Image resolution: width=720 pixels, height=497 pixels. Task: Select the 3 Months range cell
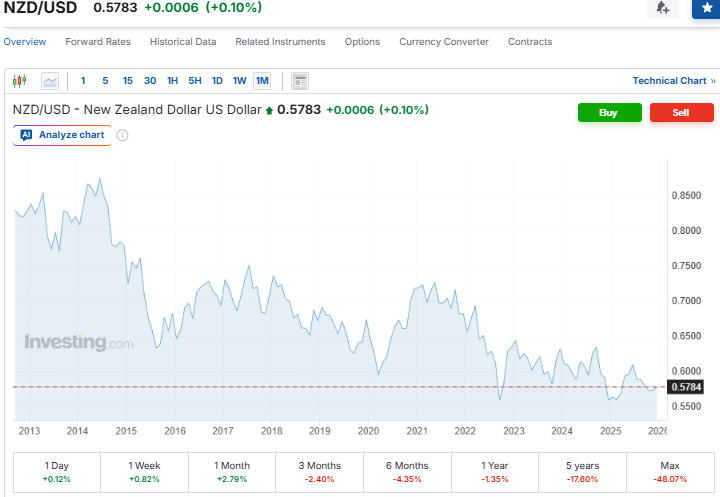[320, 472]
